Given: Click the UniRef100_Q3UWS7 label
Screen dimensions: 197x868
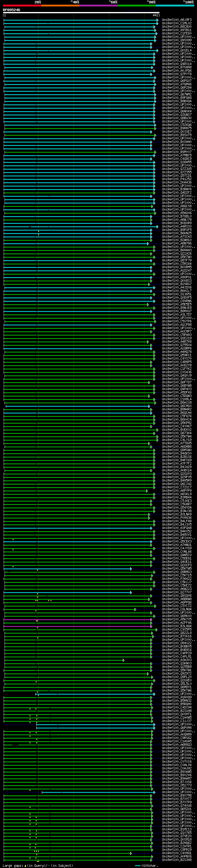Looking at the screenshot, I should (x=177, y=115).
